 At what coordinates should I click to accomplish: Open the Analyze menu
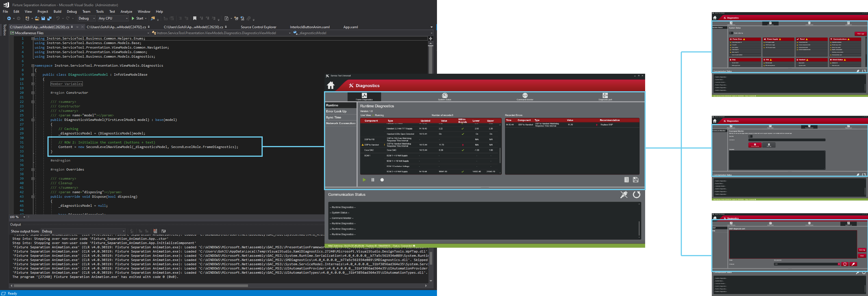pos(126,12)
